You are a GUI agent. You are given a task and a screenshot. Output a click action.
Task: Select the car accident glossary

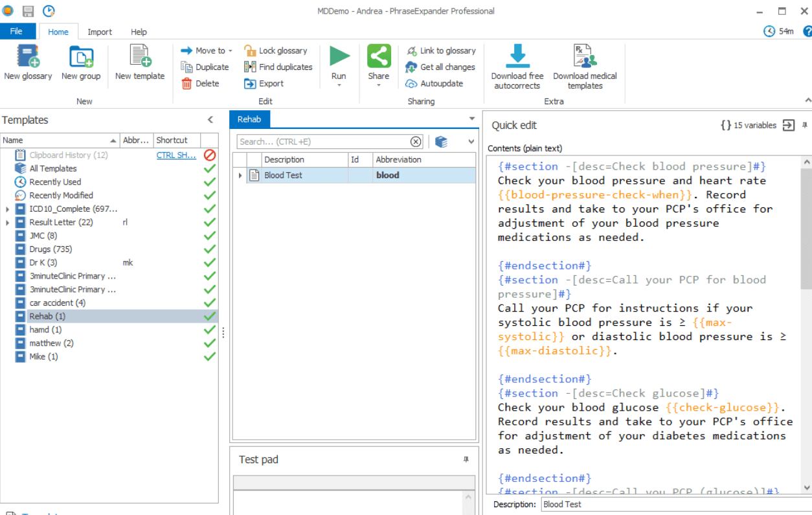tap(57, 303)
